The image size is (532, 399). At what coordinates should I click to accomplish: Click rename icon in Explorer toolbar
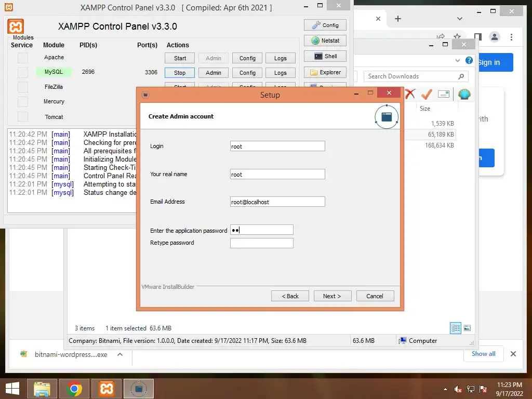click(444, 94)
